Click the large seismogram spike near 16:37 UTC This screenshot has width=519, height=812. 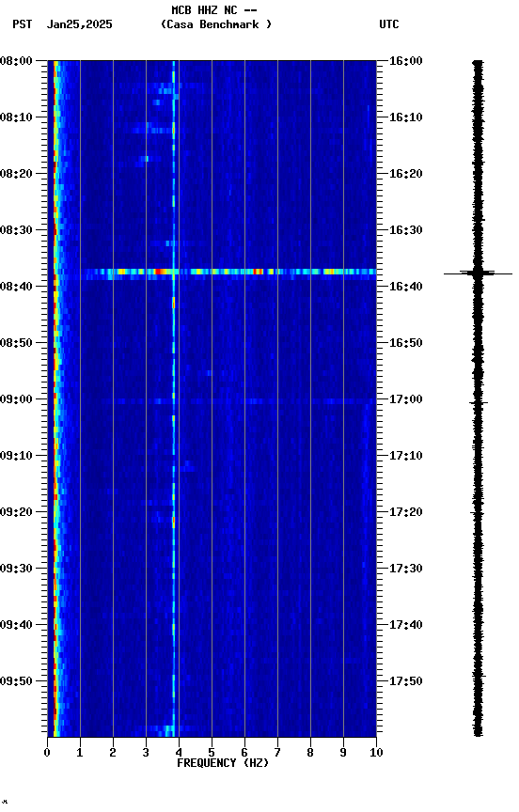pos(478,273)
